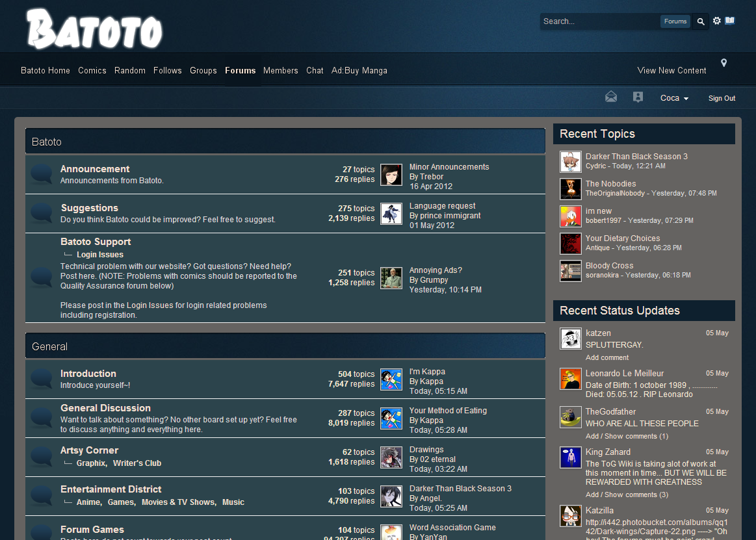This screenshot has height=540, width=756.
Task: Click the location pin icon
Action: click(723, 62)
